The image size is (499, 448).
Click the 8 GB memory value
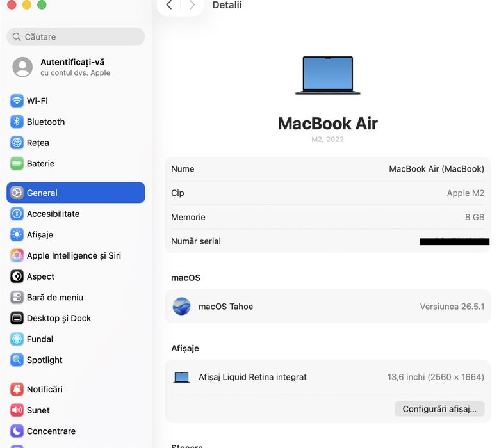475,217
